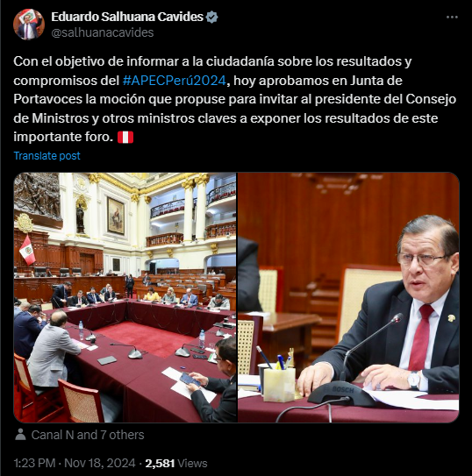The height and width of the screenshot is (476, 472).
Task: Open the @salhuanacavides handle
Action: tap(103, 32)
